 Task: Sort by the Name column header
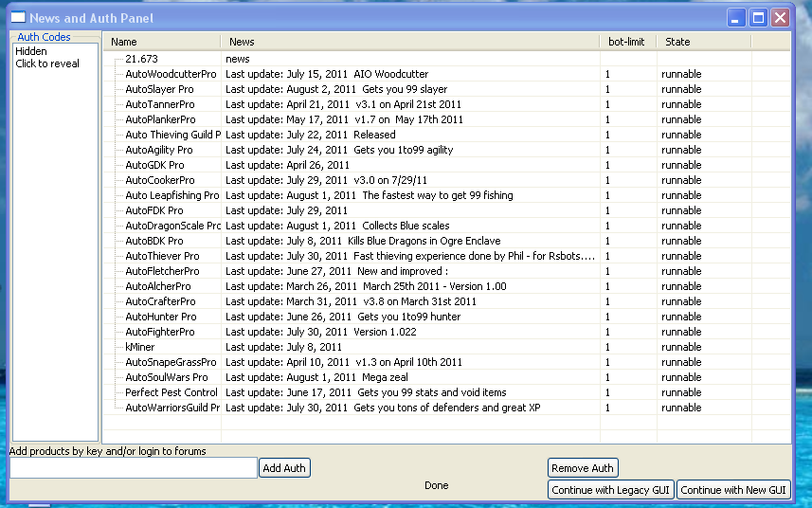(162, 42)
